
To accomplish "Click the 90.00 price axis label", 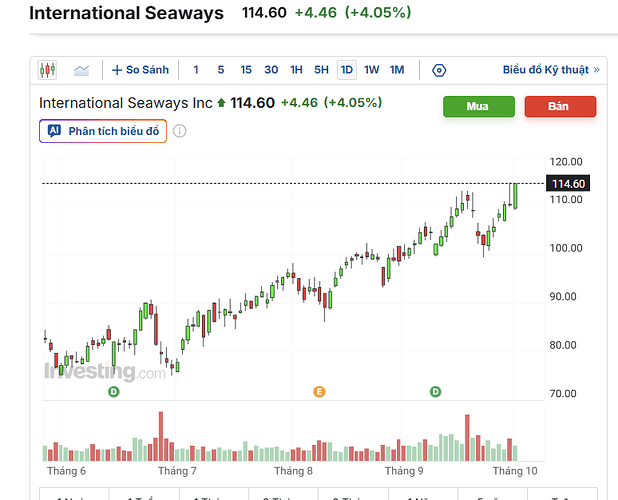I will pyautogui.click(x=563, y=297).
